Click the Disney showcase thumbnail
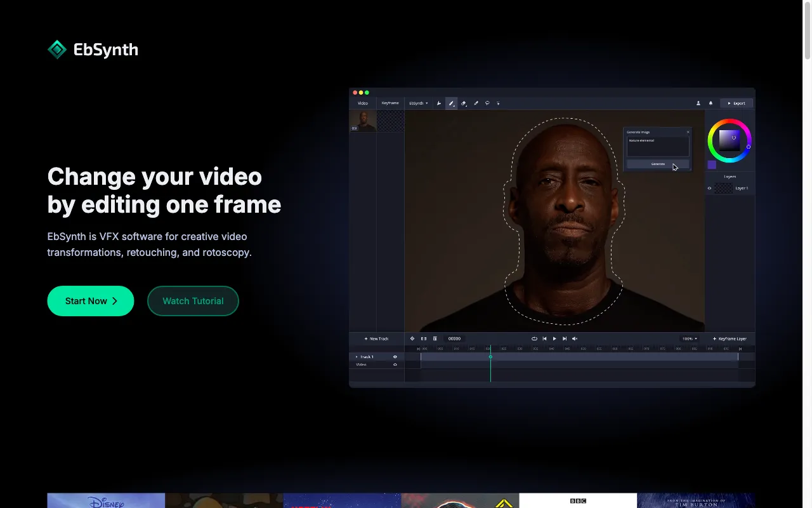The height and width of the screenshot is (508, 812). coord(106,500)
